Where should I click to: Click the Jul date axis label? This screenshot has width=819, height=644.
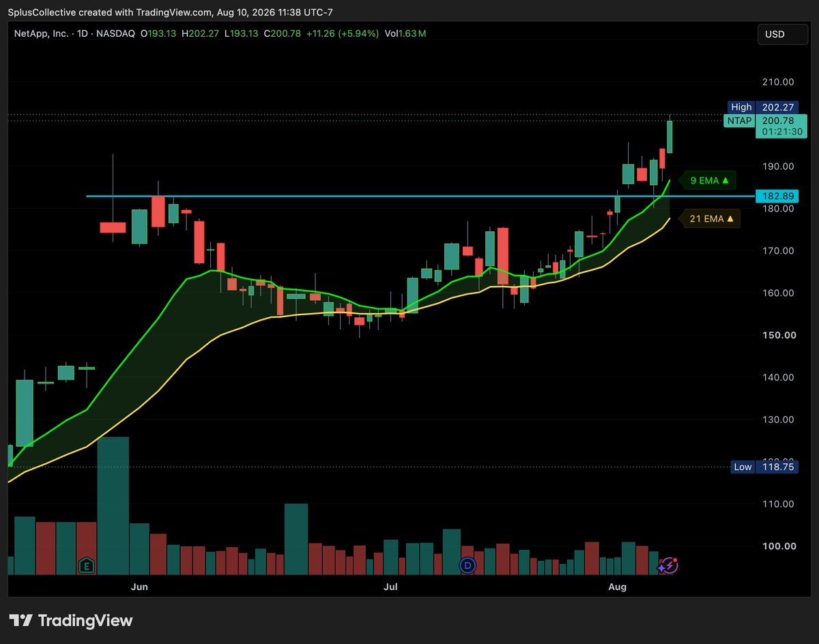click(391, 587)
